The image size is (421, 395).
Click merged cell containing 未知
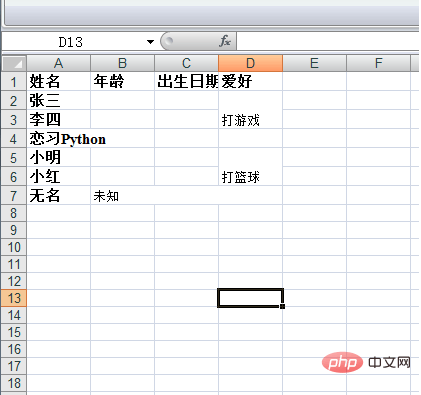pos(187,195)
